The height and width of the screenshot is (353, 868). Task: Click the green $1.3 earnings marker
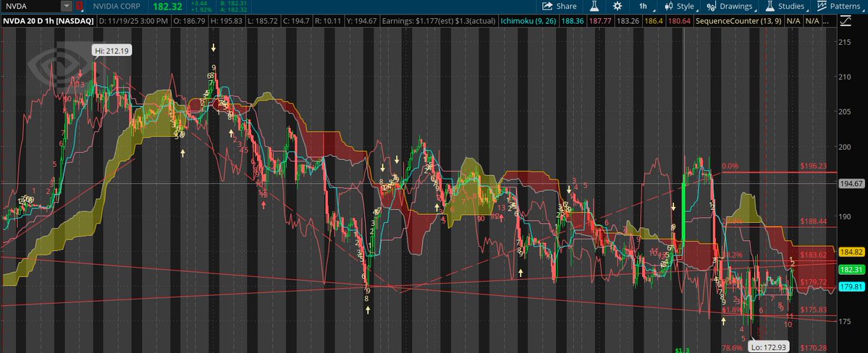tap(683, 349)
